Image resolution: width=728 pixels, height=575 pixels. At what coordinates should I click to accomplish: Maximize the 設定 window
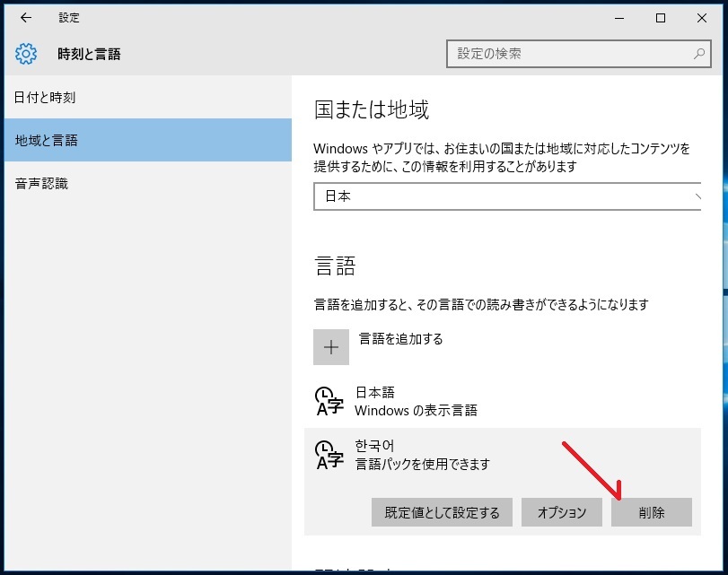(x=660, y=18)
